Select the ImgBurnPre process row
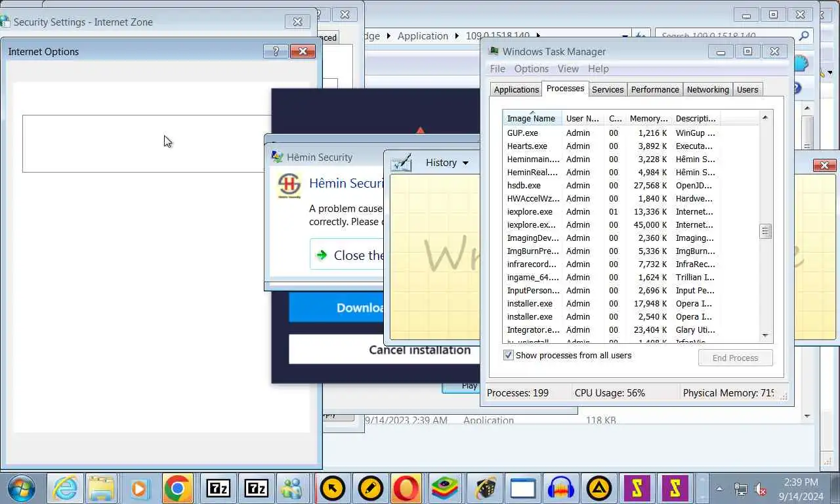 [610, 251]
